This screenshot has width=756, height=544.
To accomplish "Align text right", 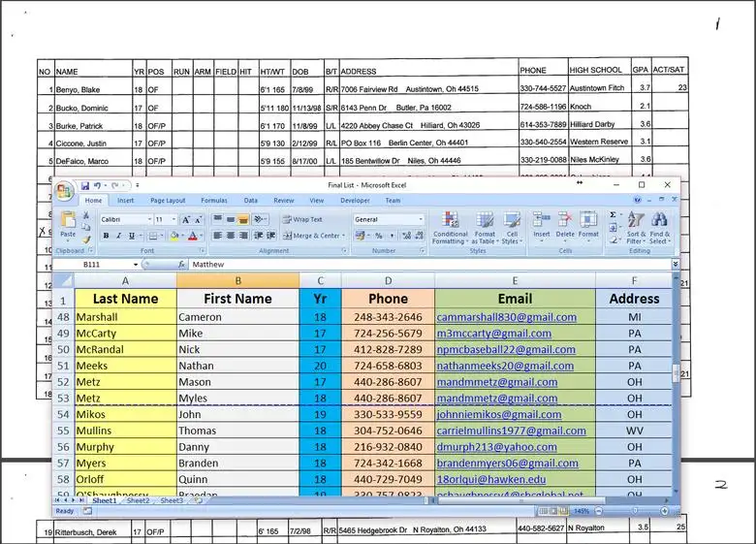I will pos(243,236).
